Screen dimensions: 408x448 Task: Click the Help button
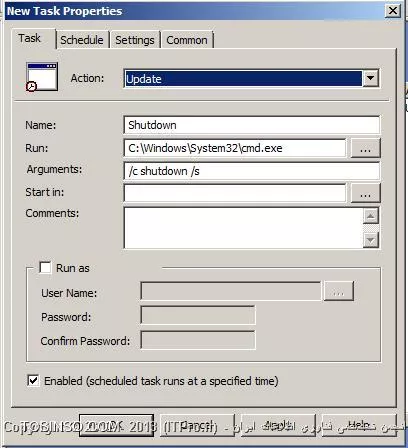pyautogui.click(x=359, y=425)
